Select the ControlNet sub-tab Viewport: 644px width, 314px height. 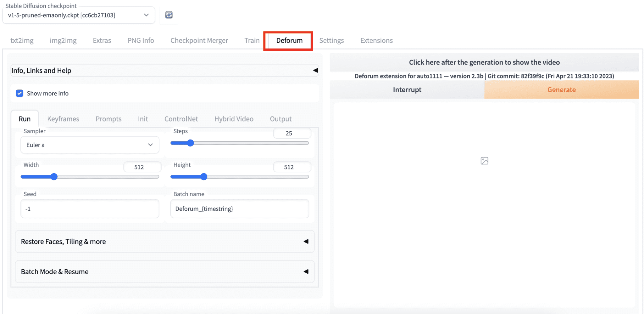point(181,119)
